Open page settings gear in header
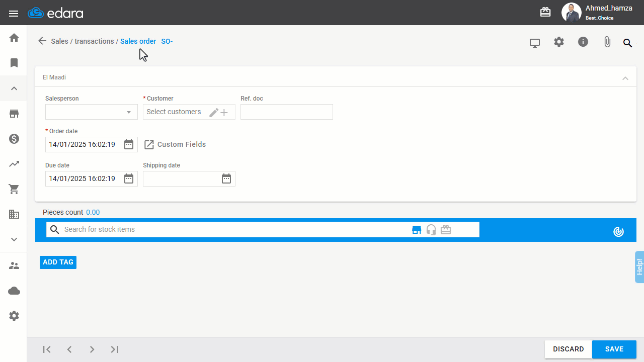Viewport: 644px width, 362px height. click(559, 42)
